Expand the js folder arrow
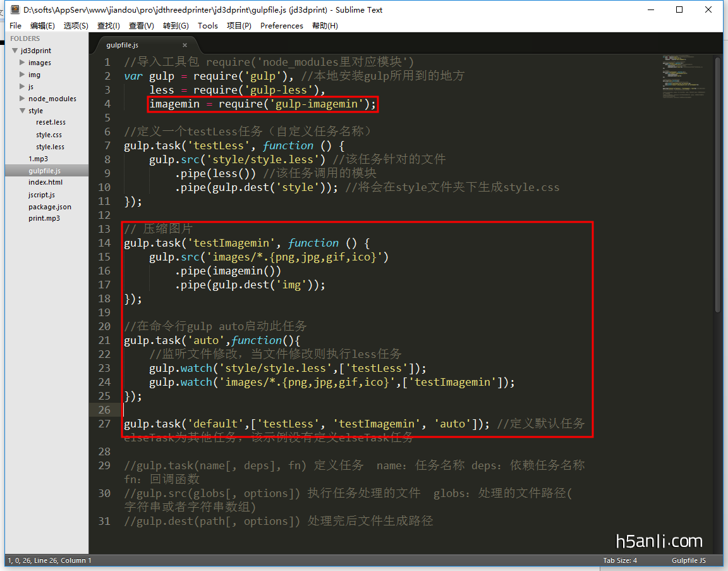This screenshot has height=571, width=728. 22,87
